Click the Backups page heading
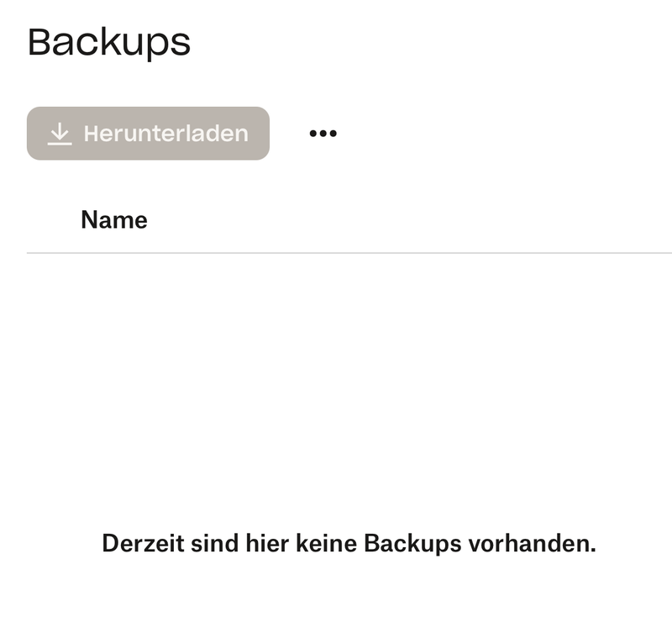This screenshot has height=617, width=672. click(x=109, y=42)
